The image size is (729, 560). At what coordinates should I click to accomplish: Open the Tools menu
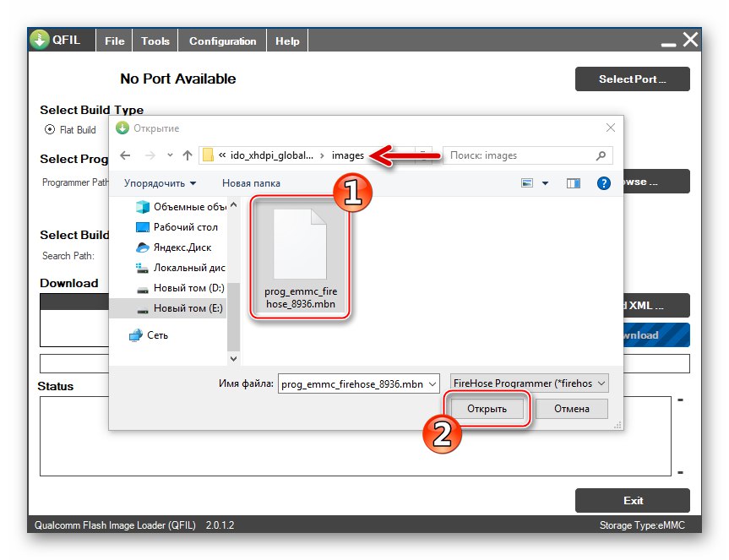pyautogui.click(x=155, y=41)
